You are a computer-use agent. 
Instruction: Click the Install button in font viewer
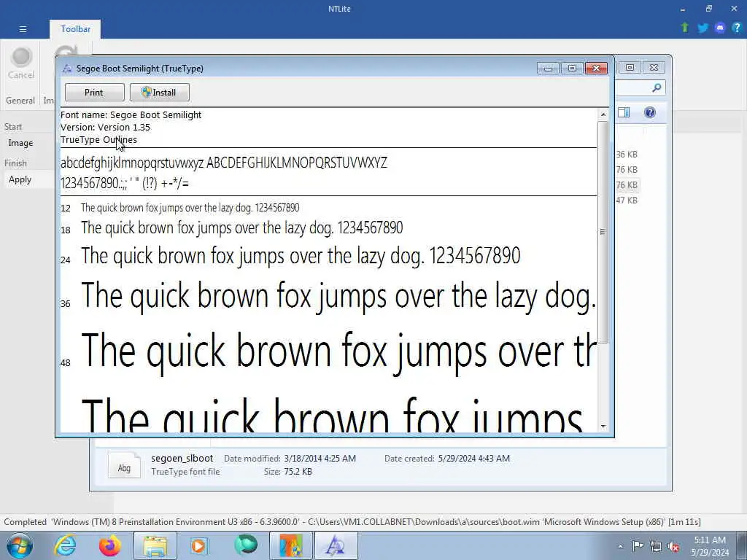[x=160, y=93]
